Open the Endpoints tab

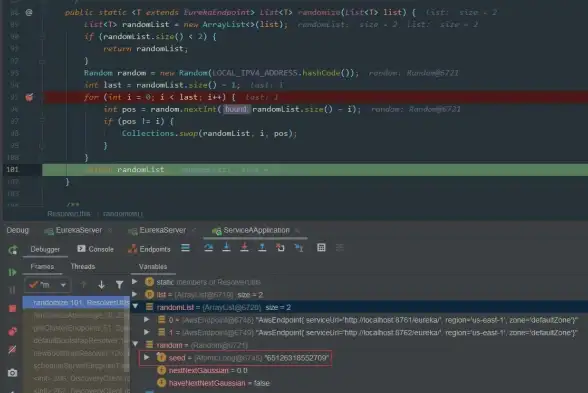point(149,249)
